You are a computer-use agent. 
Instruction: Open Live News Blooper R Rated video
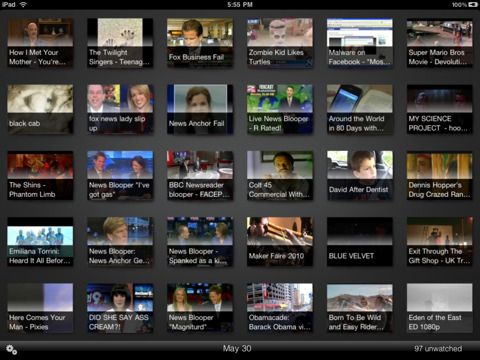click(x=280, y=109)
